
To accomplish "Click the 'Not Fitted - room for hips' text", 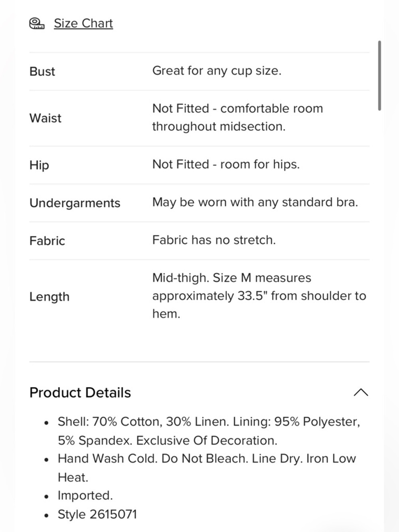I will coord(226,164).
